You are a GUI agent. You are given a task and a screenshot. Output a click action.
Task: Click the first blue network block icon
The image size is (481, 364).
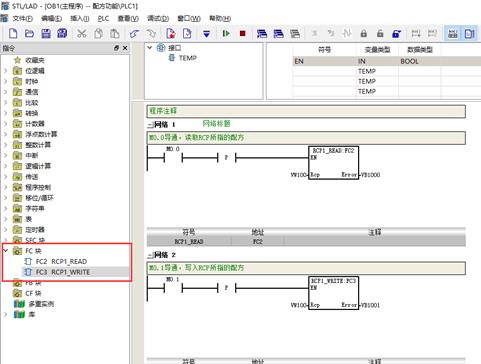(262, 33)
